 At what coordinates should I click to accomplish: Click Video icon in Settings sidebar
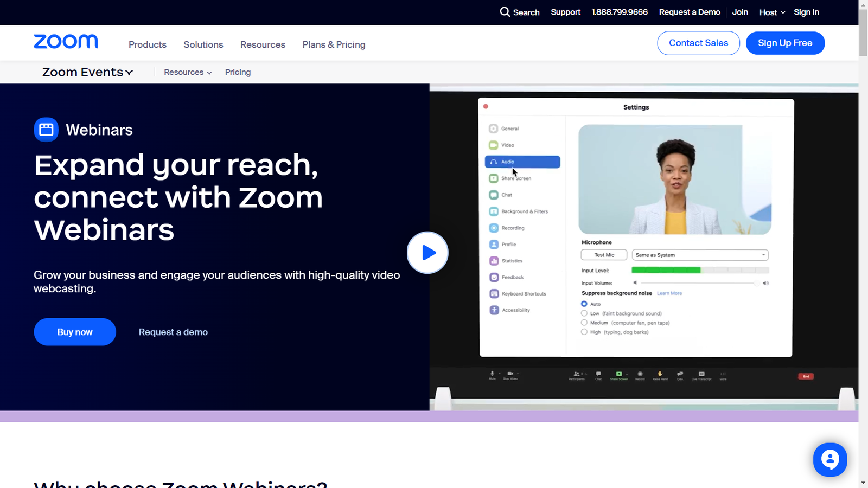click(494, 145)
